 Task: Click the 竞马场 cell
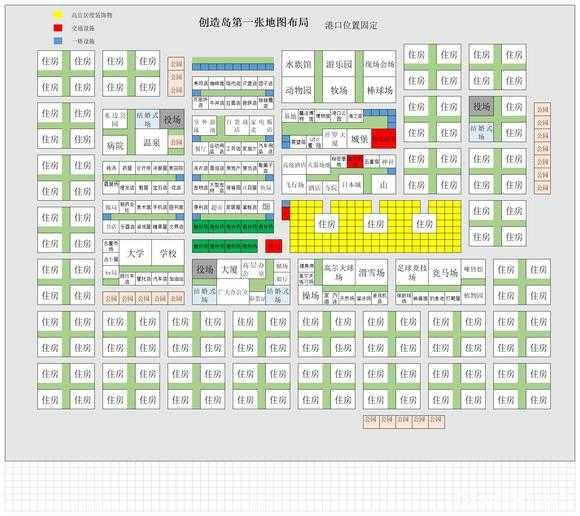point(445,272)
